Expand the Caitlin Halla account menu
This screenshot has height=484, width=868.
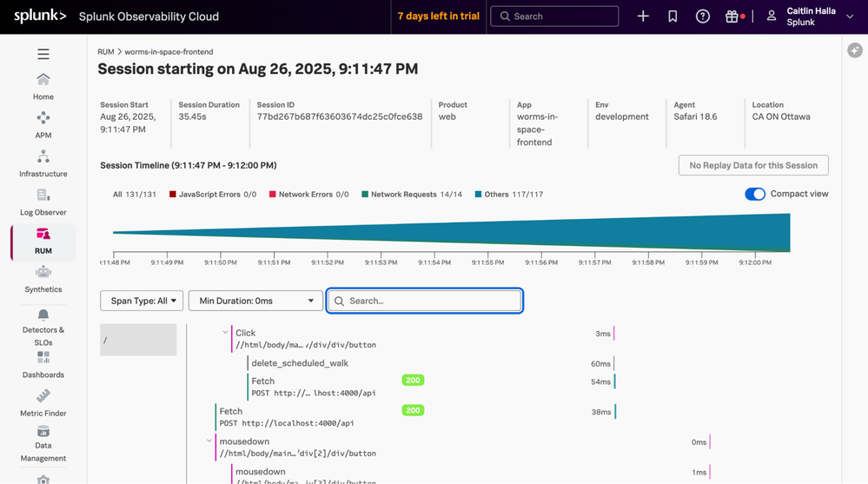849,17
